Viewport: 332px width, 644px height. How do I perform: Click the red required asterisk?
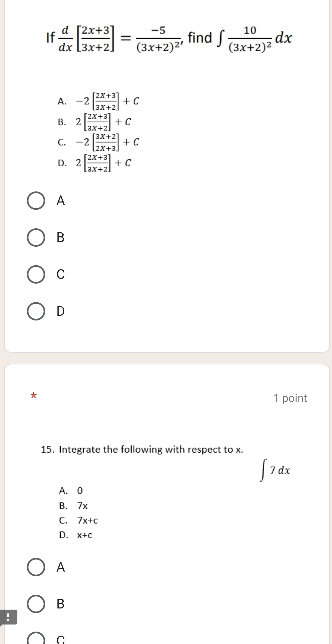33,396
